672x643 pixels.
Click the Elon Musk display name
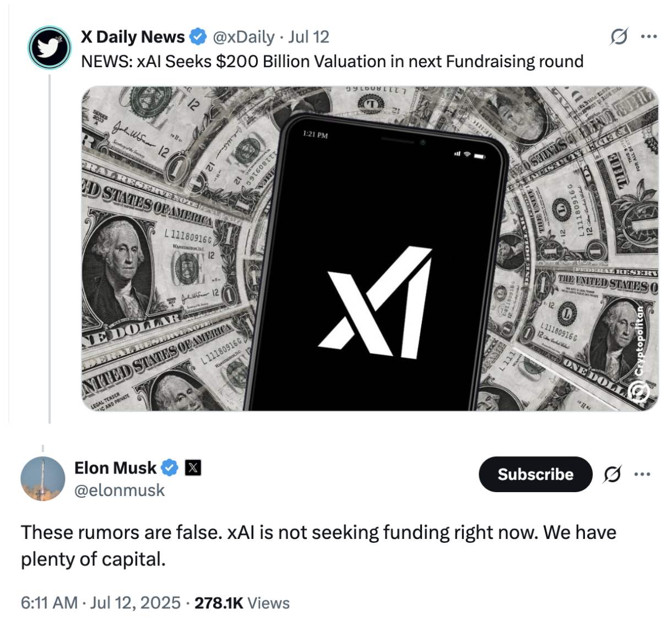click(115, 467)
